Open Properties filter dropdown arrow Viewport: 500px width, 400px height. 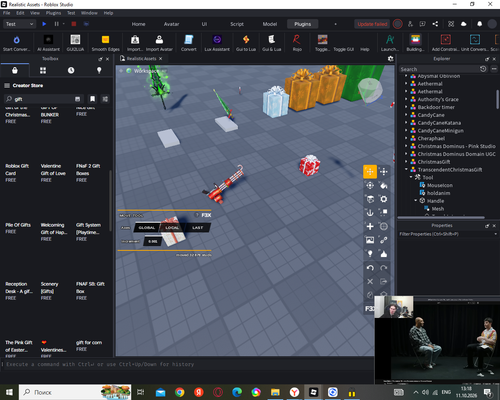[495, 234]
